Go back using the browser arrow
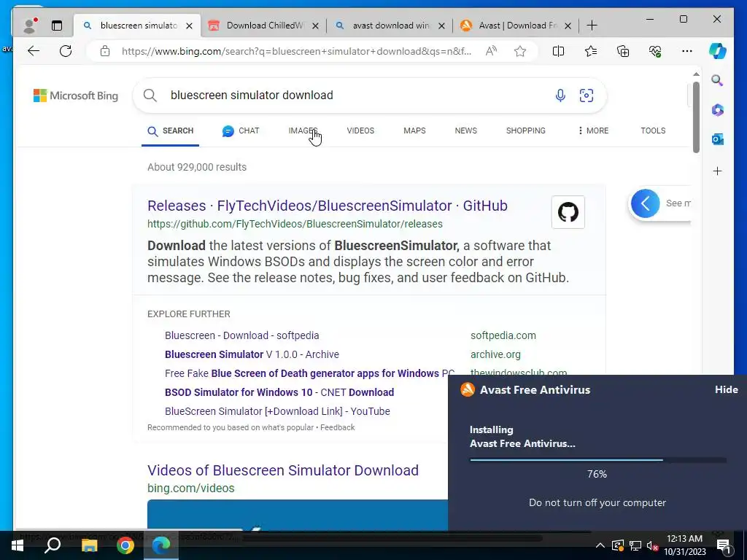The height and width of the screenshot is (560, 747). click(34, 51)
